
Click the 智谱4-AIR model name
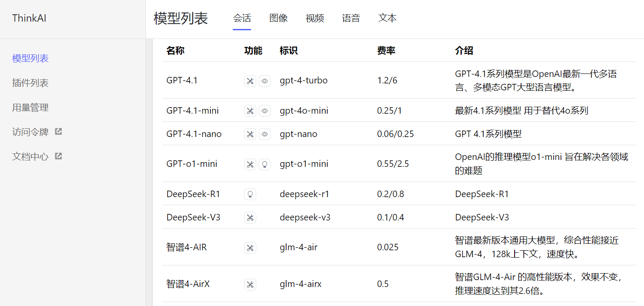[x=187, y=248]
